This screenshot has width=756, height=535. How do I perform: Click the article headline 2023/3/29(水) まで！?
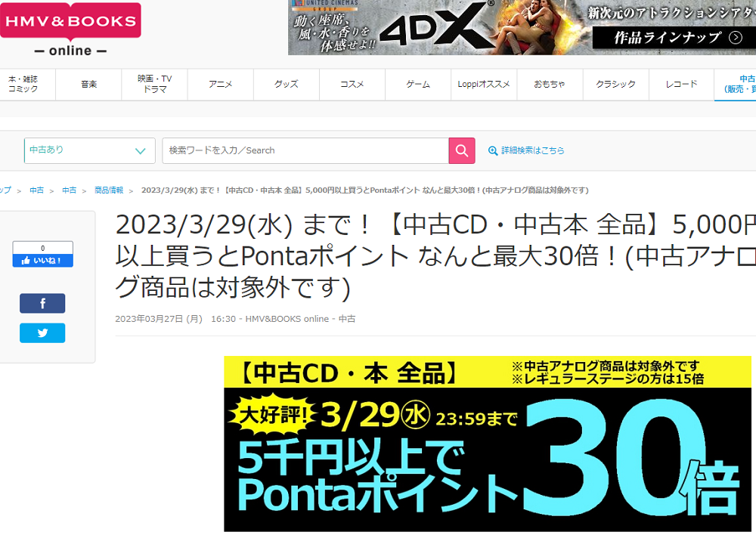[435, 256]
